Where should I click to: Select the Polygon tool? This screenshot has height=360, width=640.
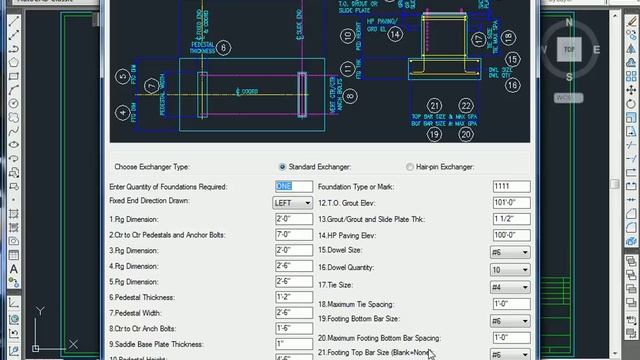click(x=13, y=62)
